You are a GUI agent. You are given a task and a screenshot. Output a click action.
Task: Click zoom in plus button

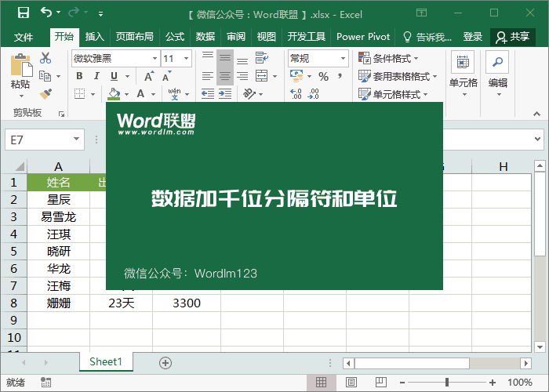click(x=493, y=383)
